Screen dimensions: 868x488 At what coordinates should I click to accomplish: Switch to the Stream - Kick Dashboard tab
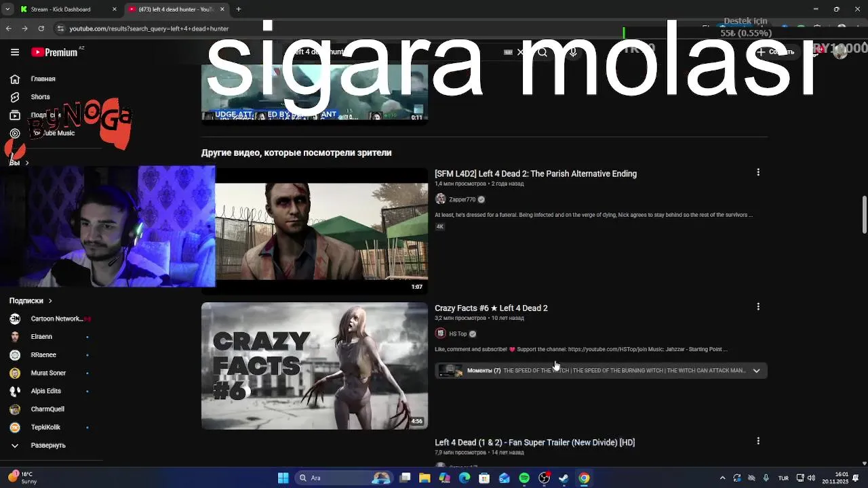tap(68, 9)
